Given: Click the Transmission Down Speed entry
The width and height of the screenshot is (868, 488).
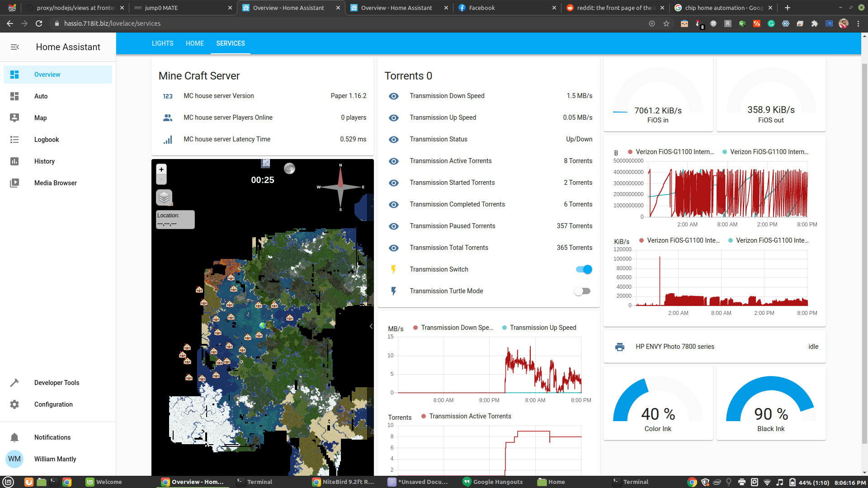Looking at the screenshot, I should point(447,96).
